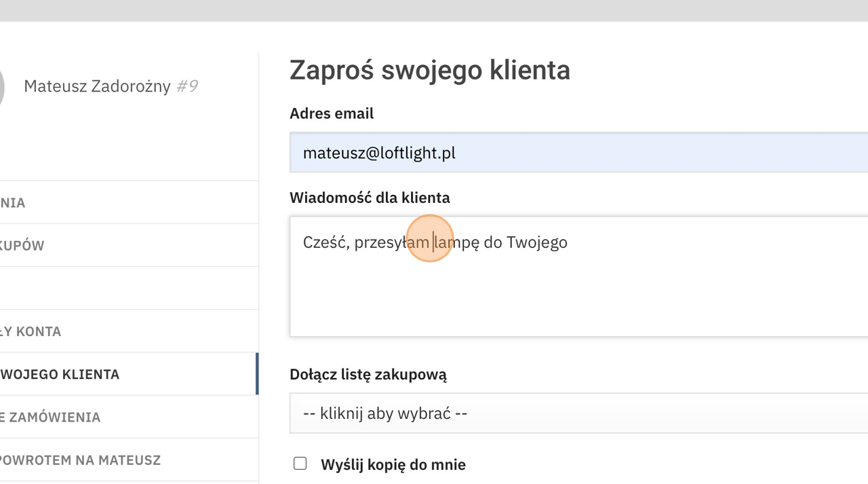Click the 'POWROTEM NA MATEUSZ' sidebar link

tap(80, 460)
